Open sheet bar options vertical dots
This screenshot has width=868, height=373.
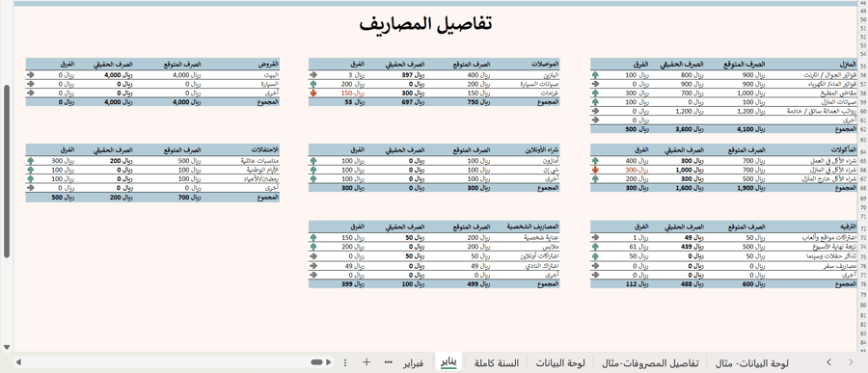[x=345, y=362]
